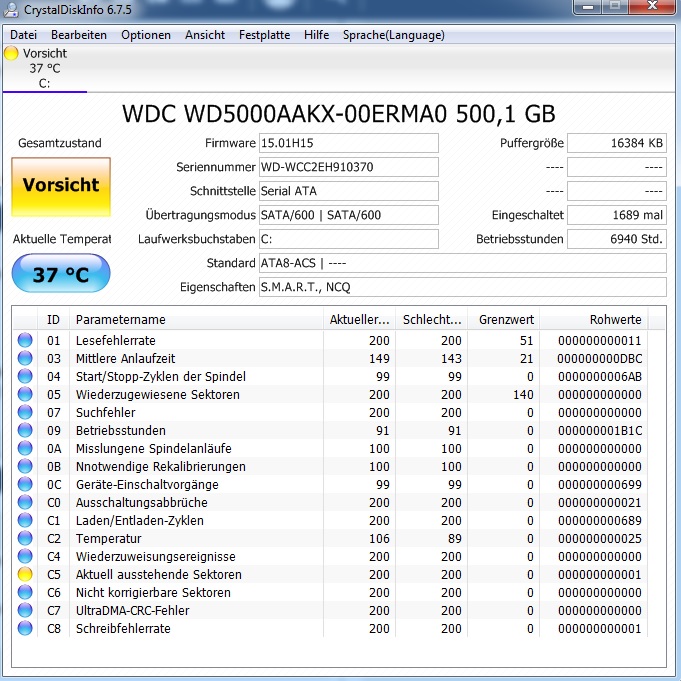Minimize the CrystalDiskInfo window

[x=588, y=7]
